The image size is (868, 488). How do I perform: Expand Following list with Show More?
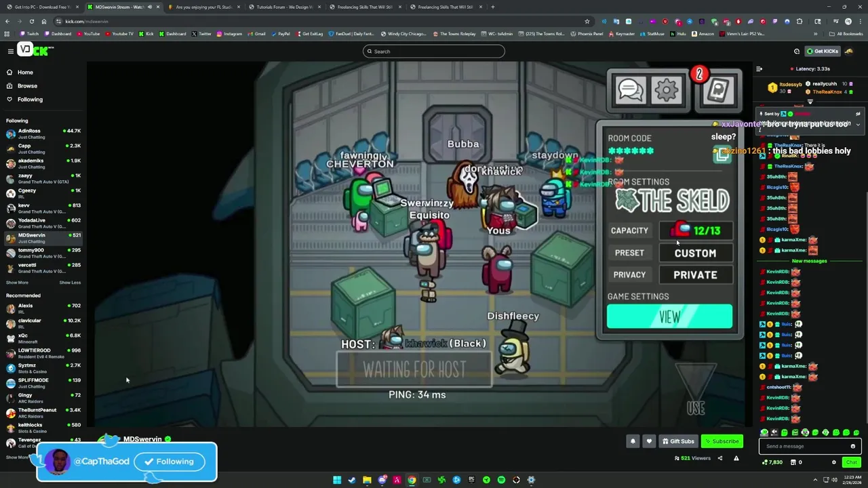click(x=18, y=283)
